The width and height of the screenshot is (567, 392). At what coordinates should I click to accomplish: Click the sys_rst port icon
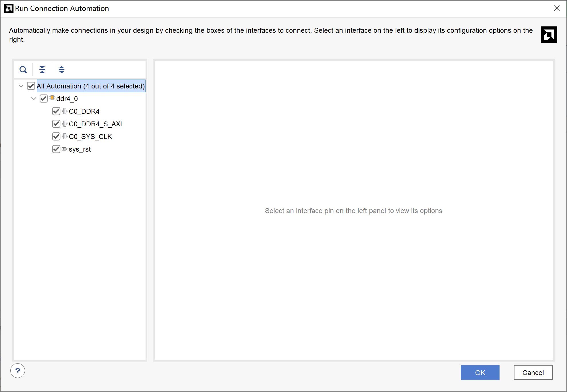click(x=65, y=149)
